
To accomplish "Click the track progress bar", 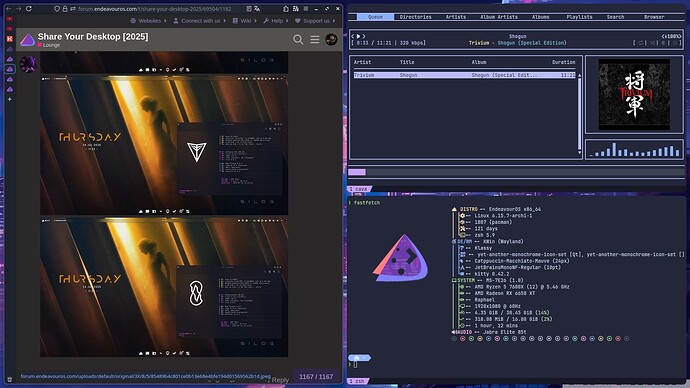I will click(x=516, y=172).
